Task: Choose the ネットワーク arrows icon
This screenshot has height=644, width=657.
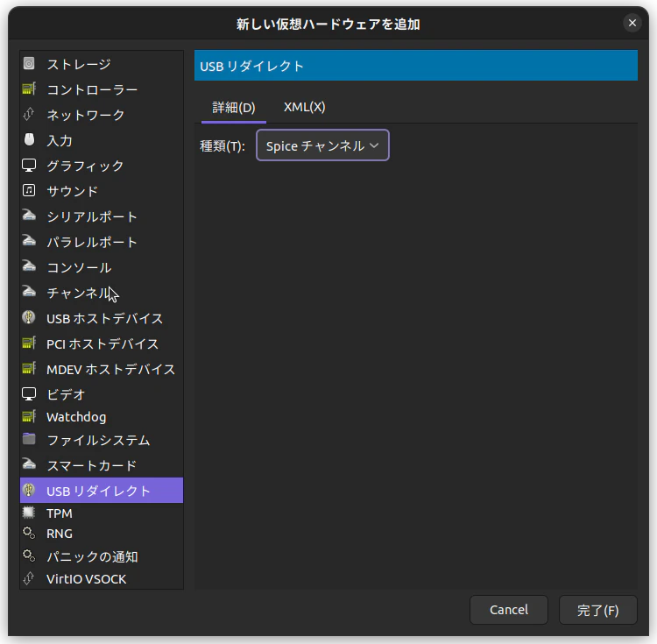Action: 29,115
